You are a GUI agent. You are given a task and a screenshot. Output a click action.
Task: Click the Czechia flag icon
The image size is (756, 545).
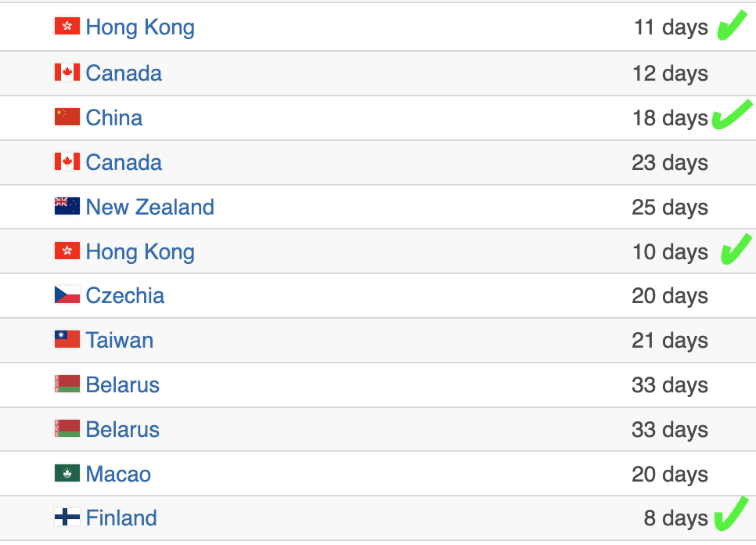[67, 294]
